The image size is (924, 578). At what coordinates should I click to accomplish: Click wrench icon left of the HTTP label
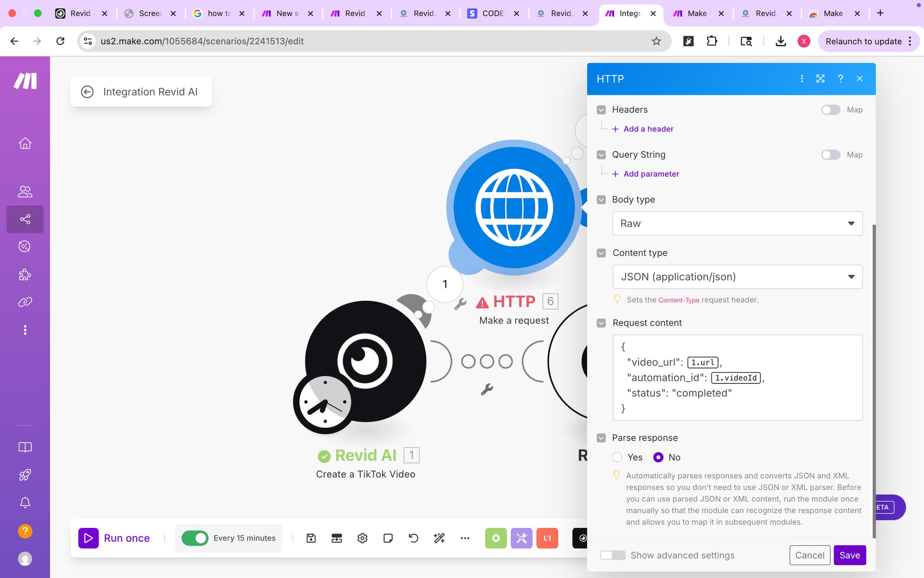(x=460, y=304)
